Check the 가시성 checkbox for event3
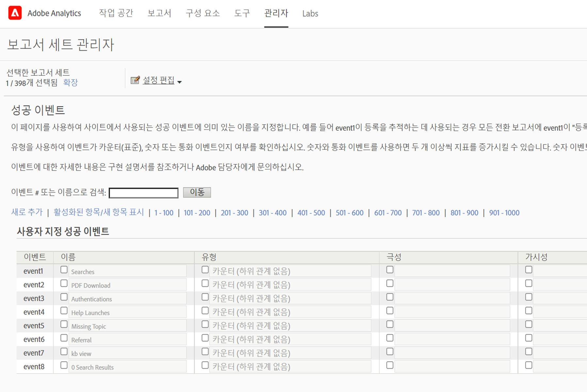This screenshot has width=587, height=392. click(x=529, y=297)
